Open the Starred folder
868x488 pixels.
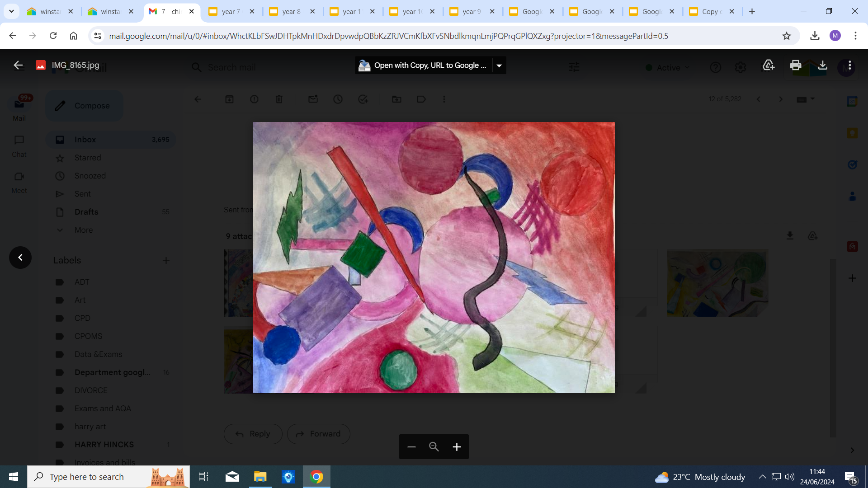point(111,158)
